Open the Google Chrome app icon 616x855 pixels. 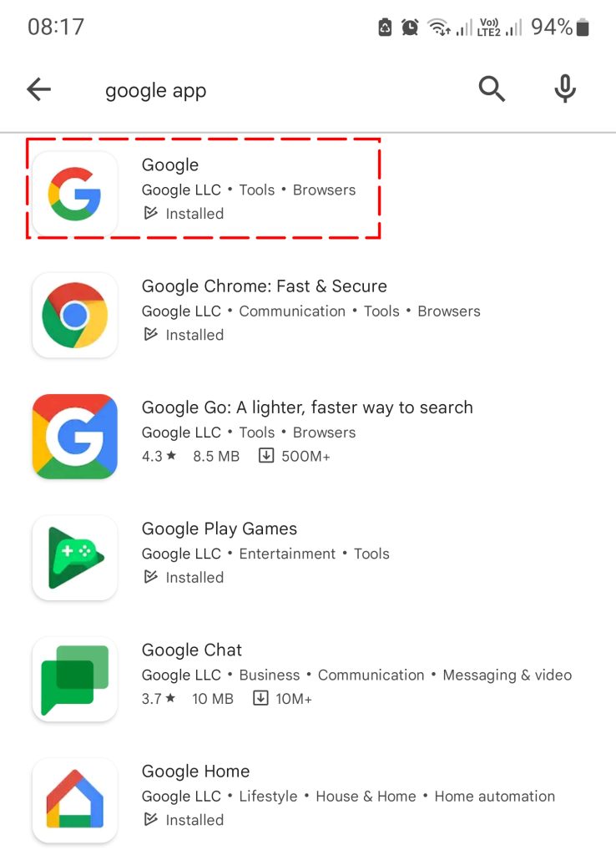pos(74,315)
